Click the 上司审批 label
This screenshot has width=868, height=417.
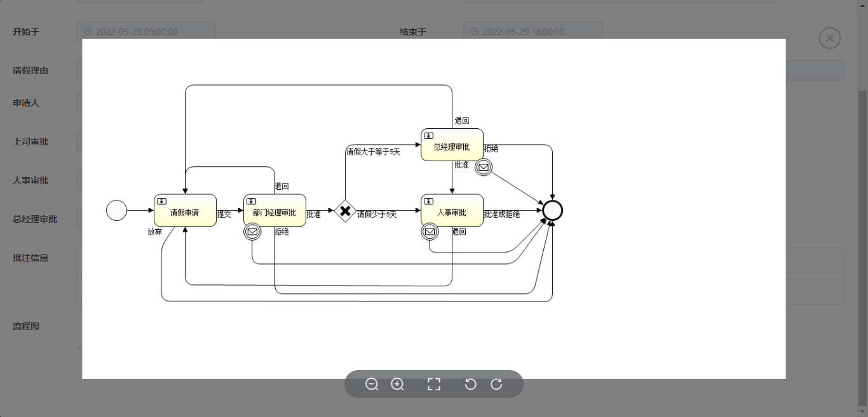(31, 142)
